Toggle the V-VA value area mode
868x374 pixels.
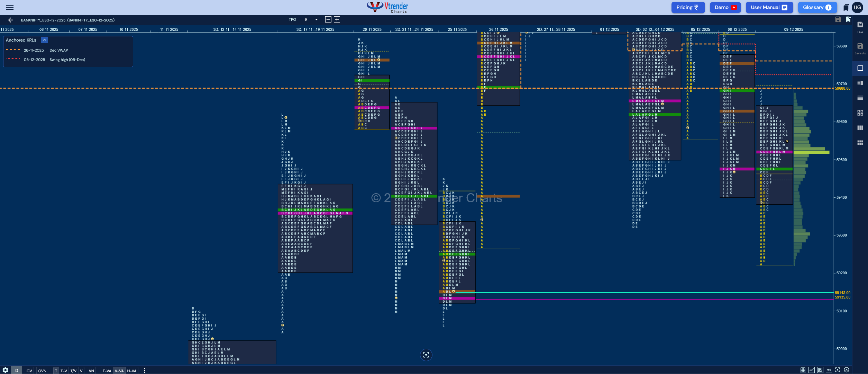click(x=119, y=371)
